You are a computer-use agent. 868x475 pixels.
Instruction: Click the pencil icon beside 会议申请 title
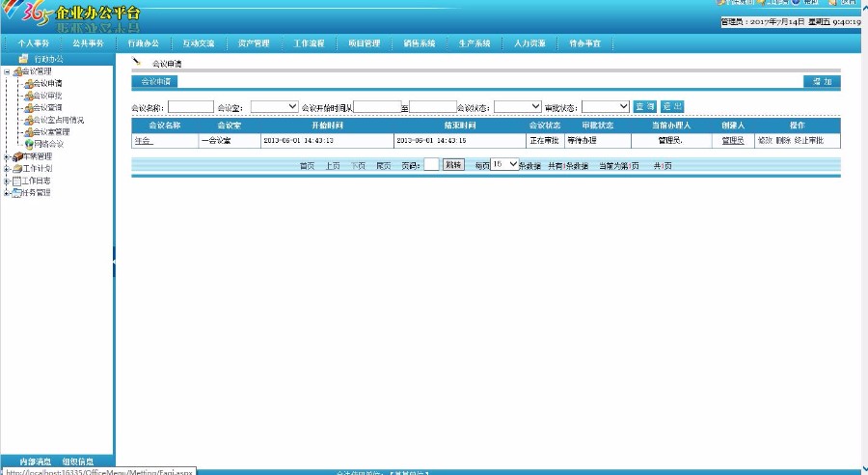click(x=137, y=61)
